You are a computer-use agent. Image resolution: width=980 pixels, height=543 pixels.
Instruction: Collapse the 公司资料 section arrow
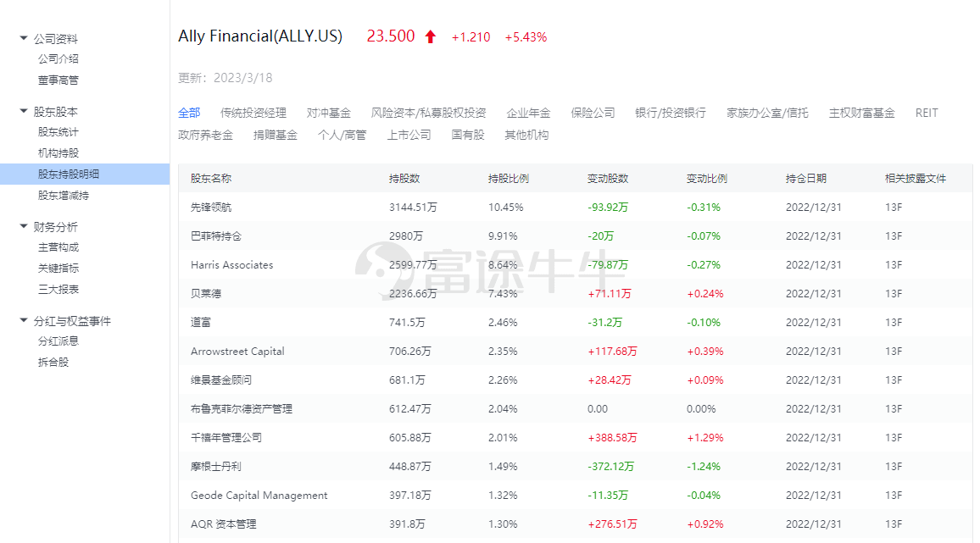[24, 39]
